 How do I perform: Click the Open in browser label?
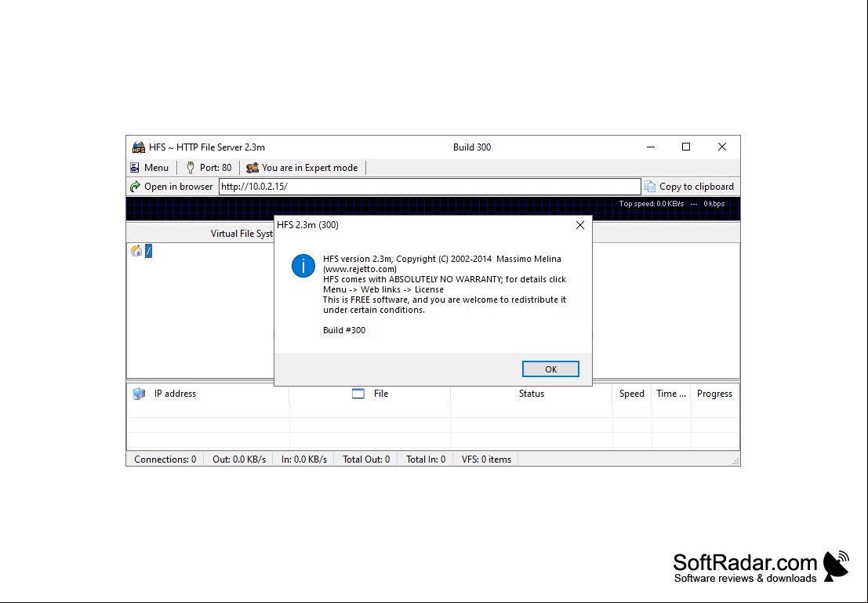point(178,187)
